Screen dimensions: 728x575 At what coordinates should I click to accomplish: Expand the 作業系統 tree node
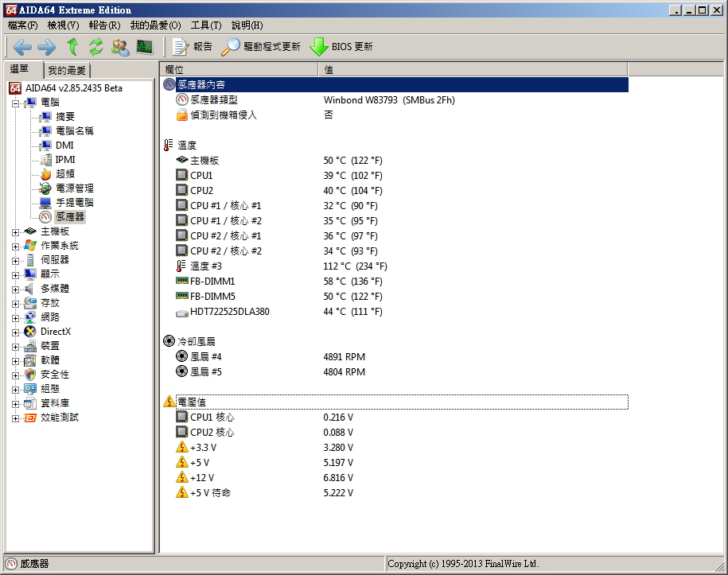click(15, 247)
